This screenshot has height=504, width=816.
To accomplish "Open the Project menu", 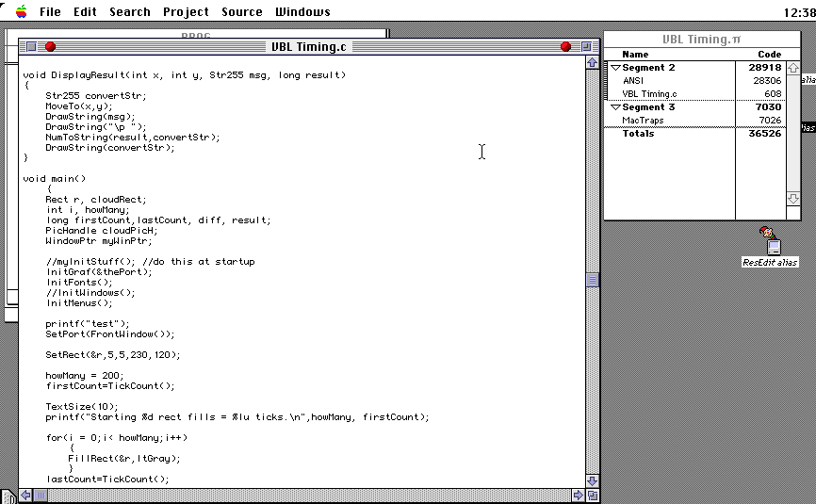I will [186, 11].
